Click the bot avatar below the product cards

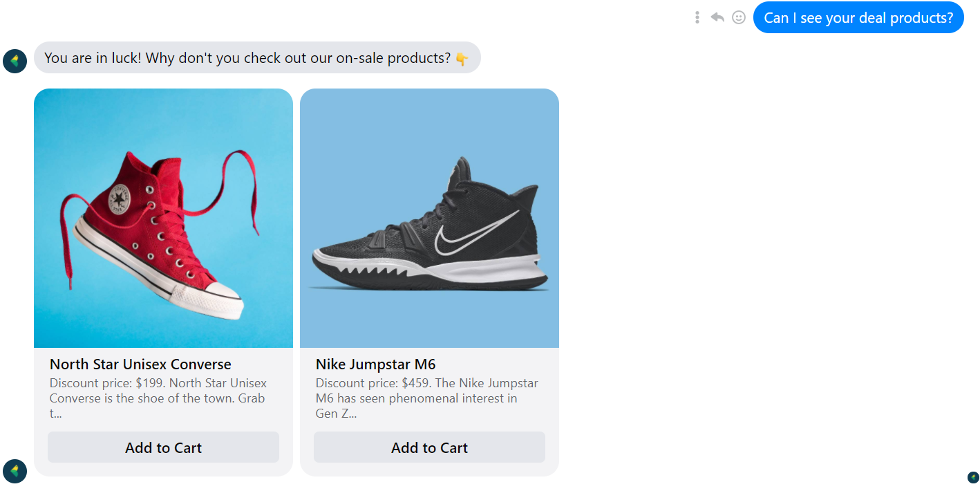tap(15, 471)
